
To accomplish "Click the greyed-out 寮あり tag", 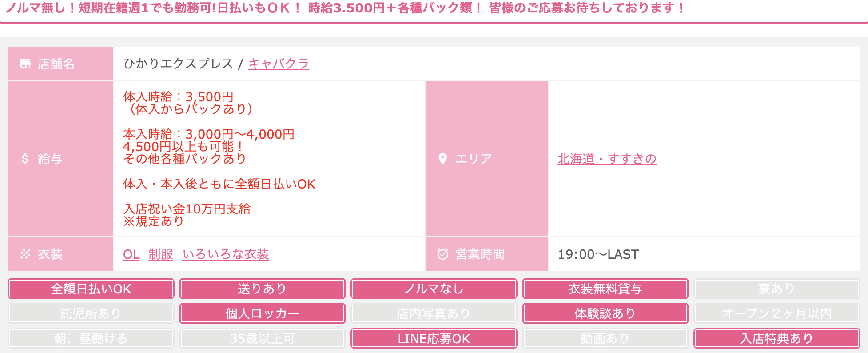I will click(776, 289).
